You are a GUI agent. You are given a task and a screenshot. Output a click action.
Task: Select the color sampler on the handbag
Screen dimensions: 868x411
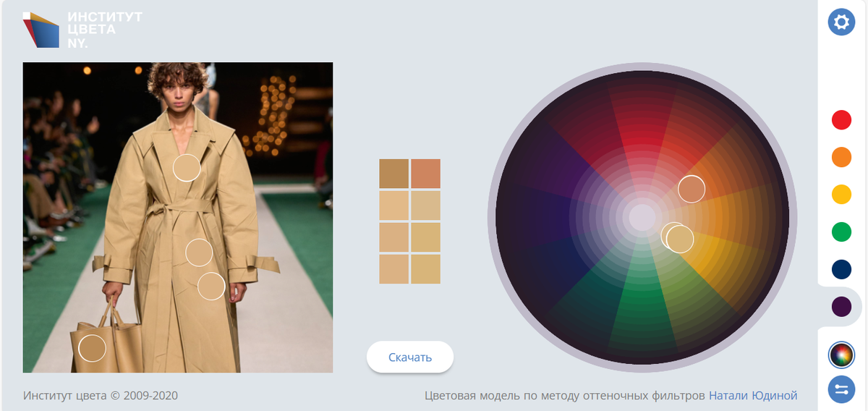point(92,348)
